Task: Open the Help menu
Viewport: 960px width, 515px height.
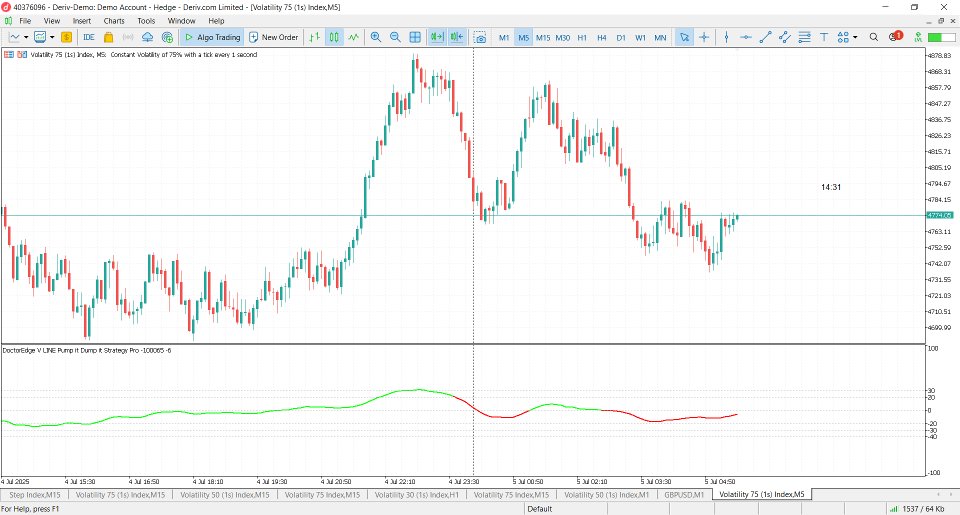Action: pos(216,21)
